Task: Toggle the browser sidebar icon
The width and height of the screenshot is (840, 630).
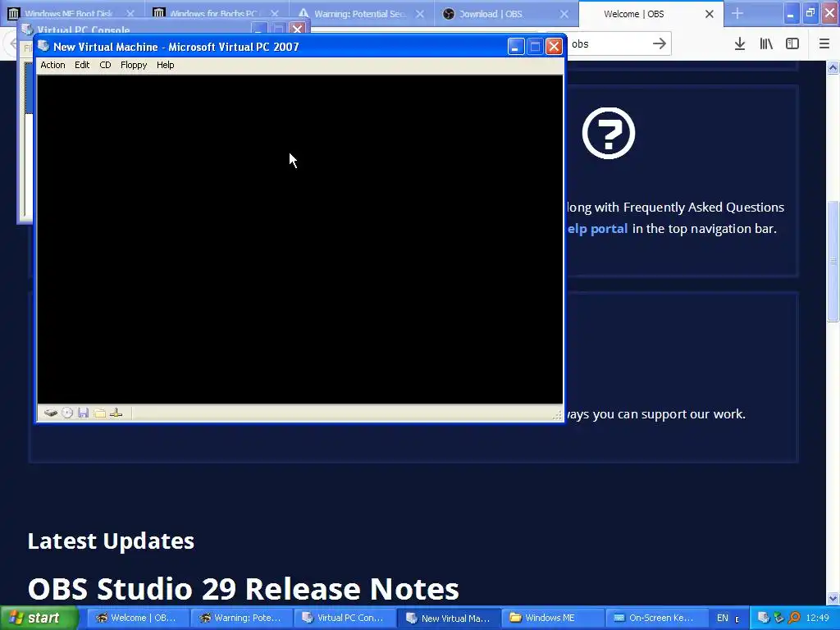Action: tap(792, 44)
